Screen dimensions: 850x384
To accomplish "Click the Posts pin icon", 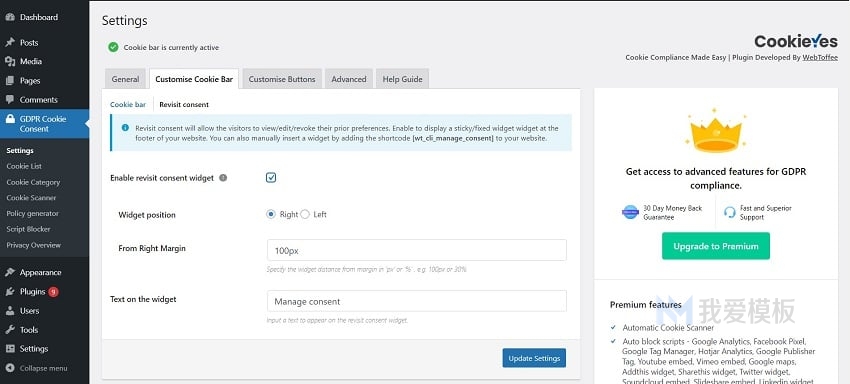I will (10, 42).
